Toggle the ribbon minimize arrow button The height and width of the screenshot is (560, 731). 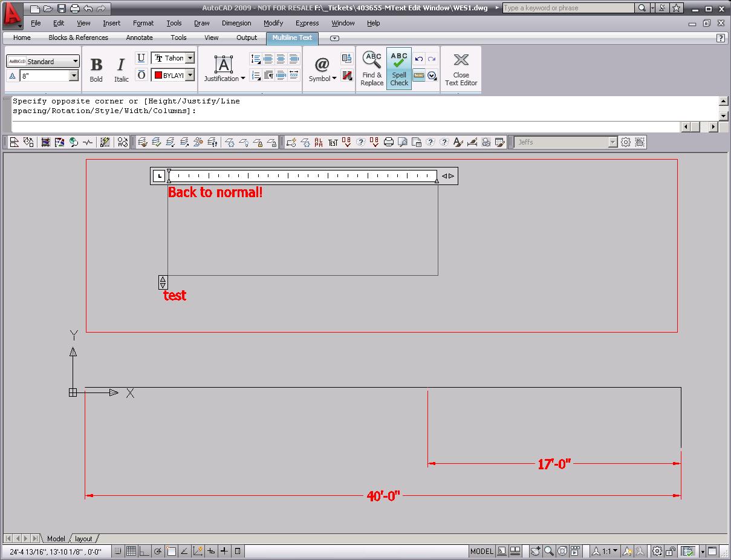tap(334, 38)
